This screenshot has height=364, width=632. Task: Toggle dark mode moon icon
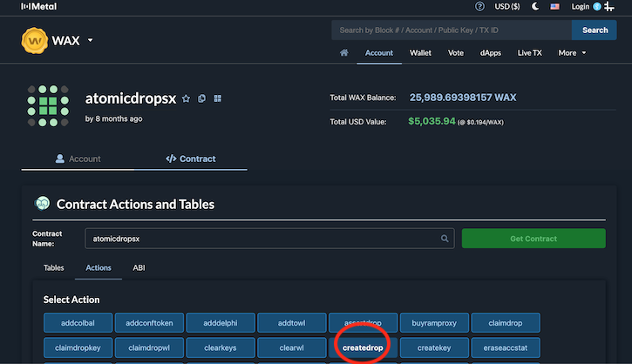point(535,6)
